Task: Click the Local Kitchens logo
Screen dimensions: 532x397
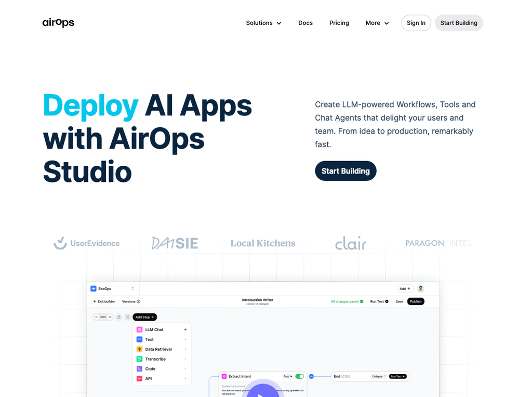Action: click(262, 243)
